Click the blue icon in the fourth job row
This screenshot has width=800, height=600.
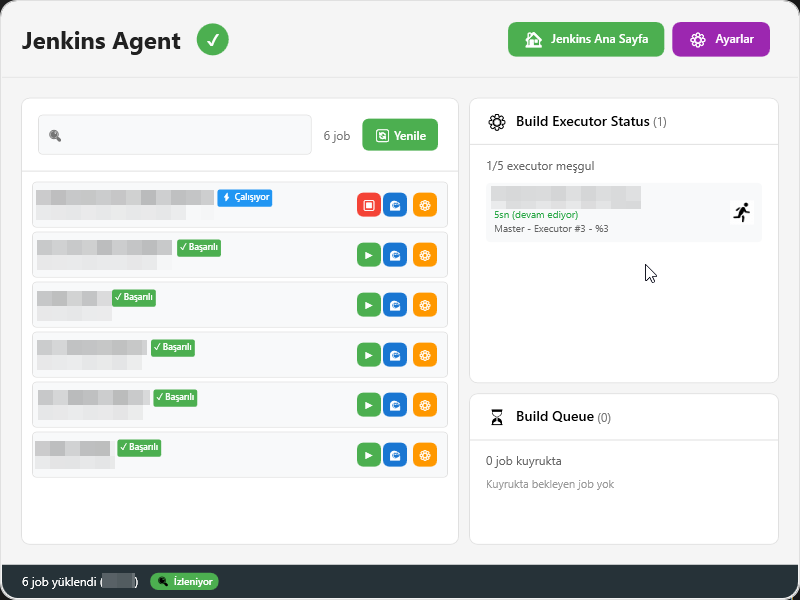coord(395,355)
